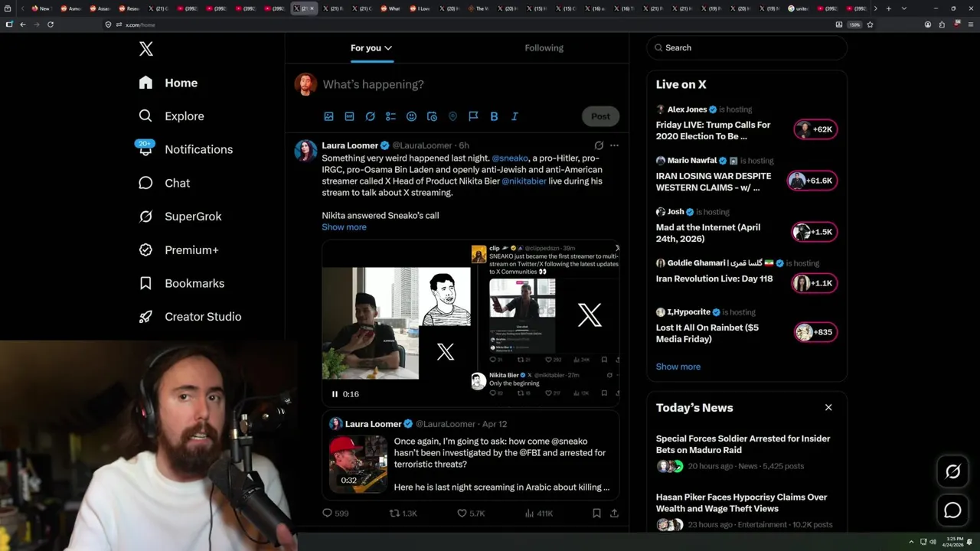Click the flag icon in the compose toolbar
The width and height of the screenshot is (980, 551).
[473, 116]
